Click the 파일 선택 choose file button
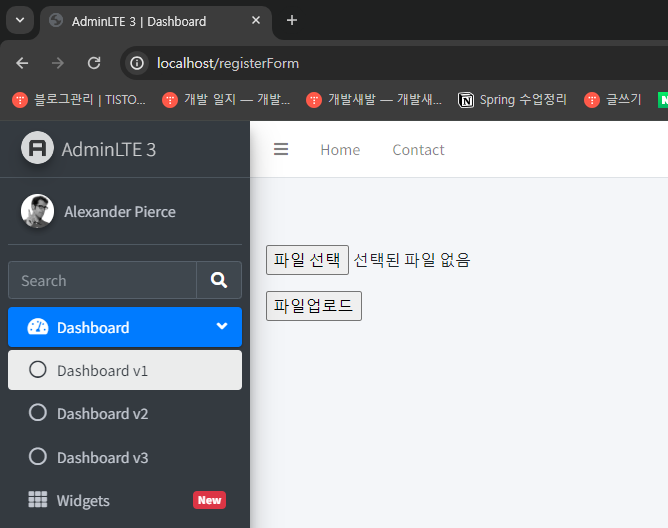Viewport: 668px width, 528px height. tap(307, 260)
